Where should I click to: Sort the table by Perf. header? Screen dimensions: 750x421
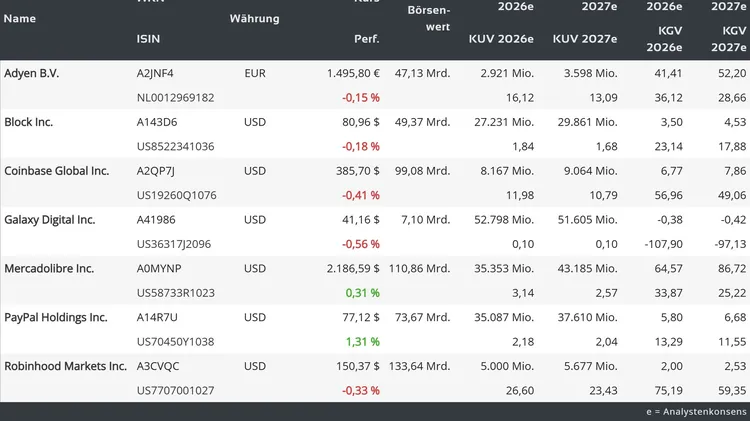tap(366, 39)
